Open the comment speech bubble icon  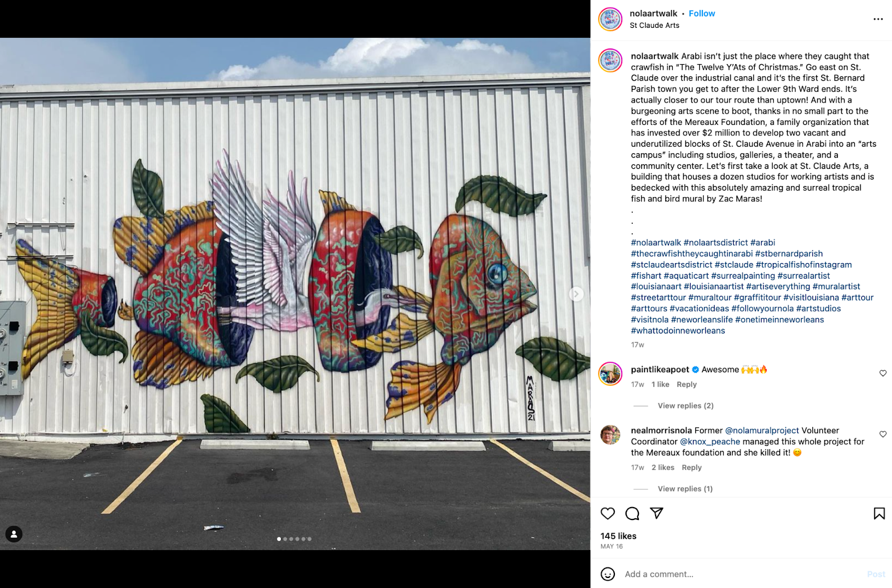632,513
